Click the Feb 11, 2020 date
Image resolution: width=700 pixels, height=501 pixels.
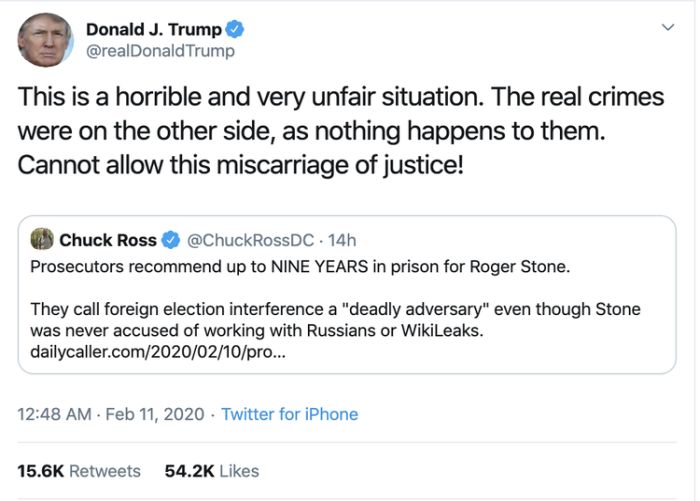point(155,414)
